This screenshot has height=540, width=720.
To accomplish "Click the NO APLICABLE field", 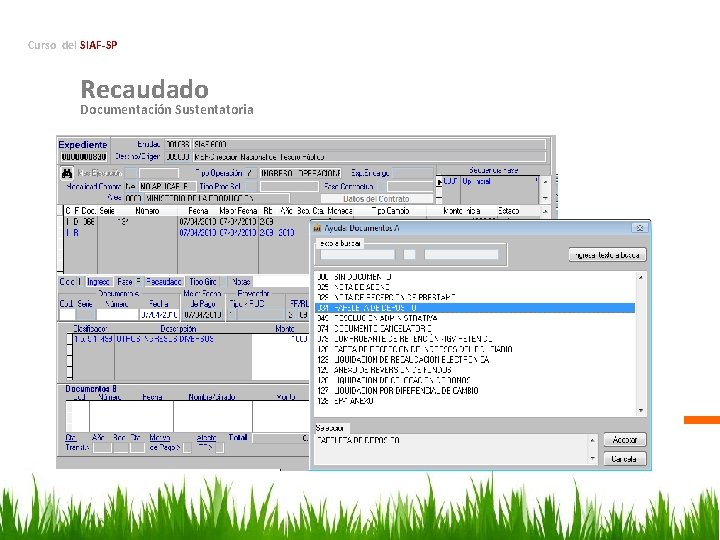I will click(167, 186).
